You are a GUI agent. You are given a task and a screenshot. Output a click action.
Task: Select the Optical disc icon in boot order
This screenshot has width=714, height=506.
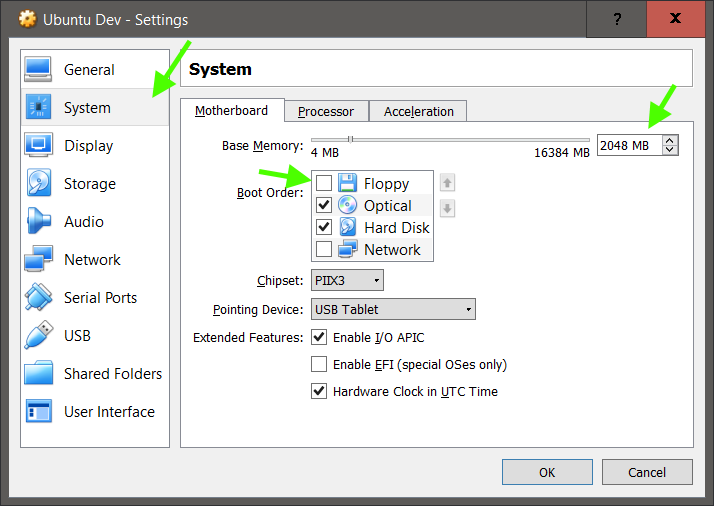347,205
